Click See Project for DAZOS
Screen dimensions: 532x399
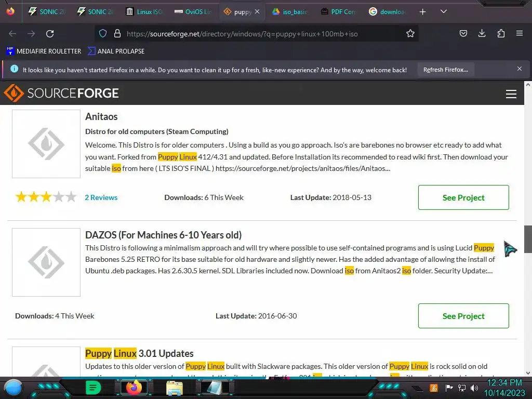coord(463,316)
